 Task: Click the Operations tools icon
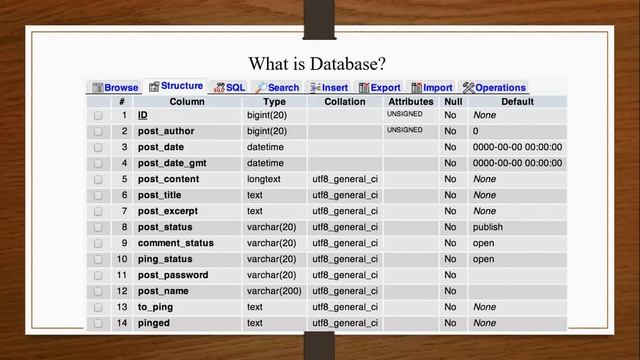pos(468,88)
